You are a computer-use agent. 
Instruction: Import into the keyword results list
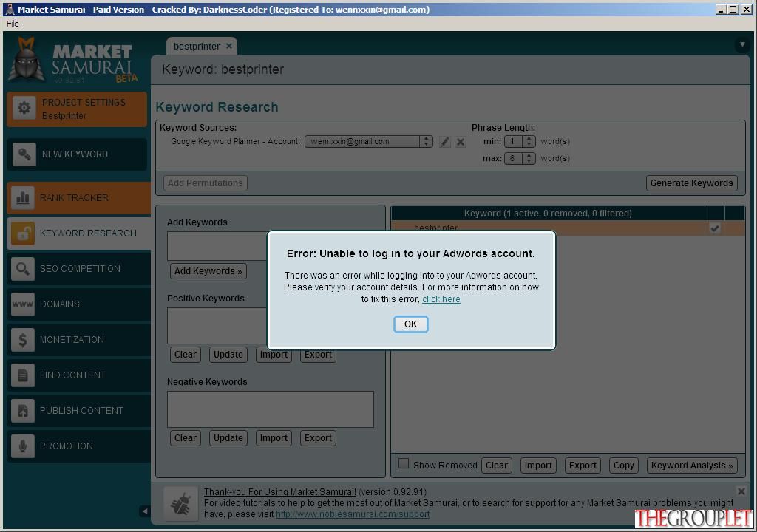538,465
